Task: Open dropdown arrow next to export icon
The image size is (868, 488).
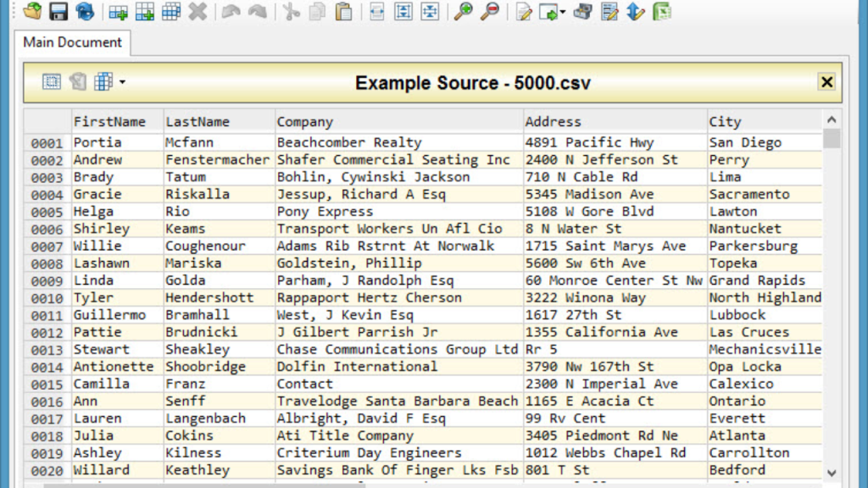Action: pyautogui.click(x=563, y=12)
